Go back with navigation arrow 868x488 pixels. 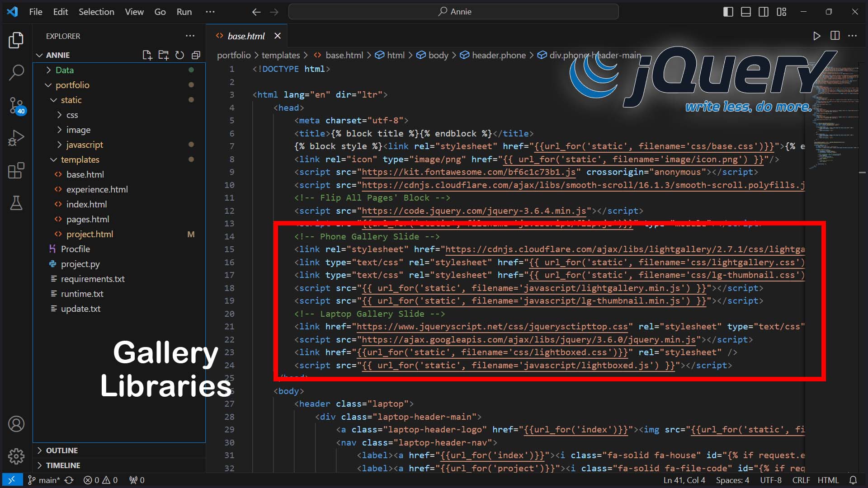click(x=256, y=12)
